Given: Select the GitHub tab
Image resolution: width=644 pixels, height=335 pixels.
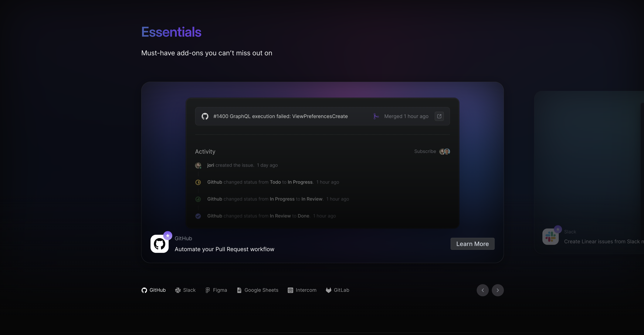Looking at the screenshot, I should point(154,290).
